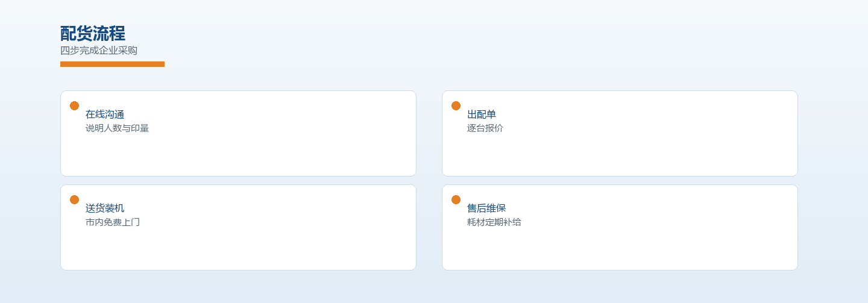The height and width of the screenshot is (303, 868).
Task: Click the orange dot beside 出配单
Action: coord(456,105)
